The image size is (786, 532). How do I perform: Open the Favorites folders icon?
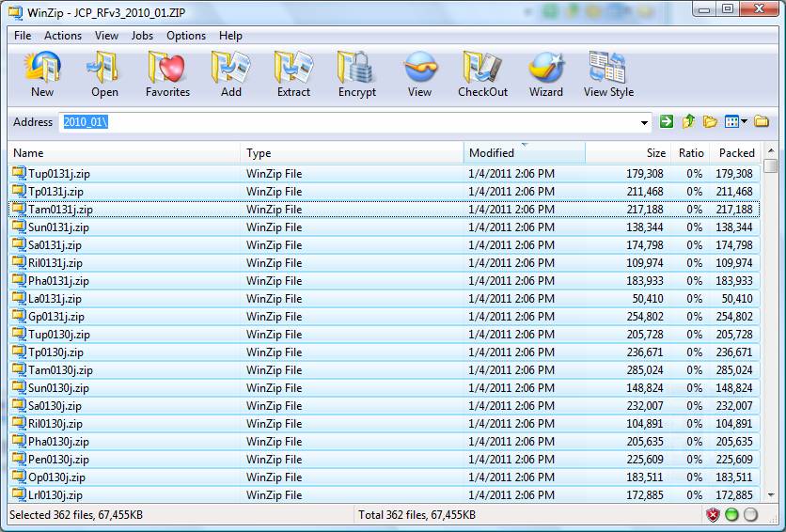tap(167, 68)
